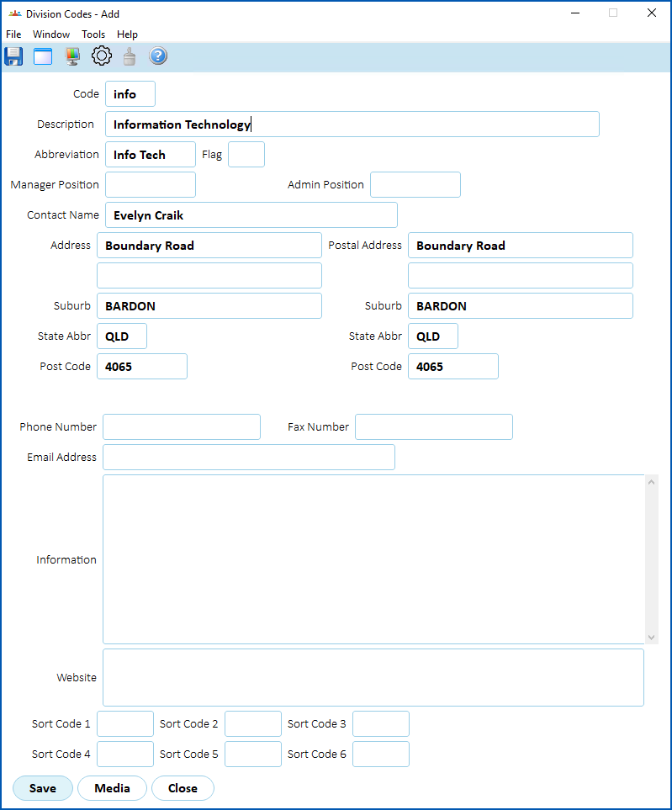Click the Abbreviation field with Info Tech

(x=151, y=155)
